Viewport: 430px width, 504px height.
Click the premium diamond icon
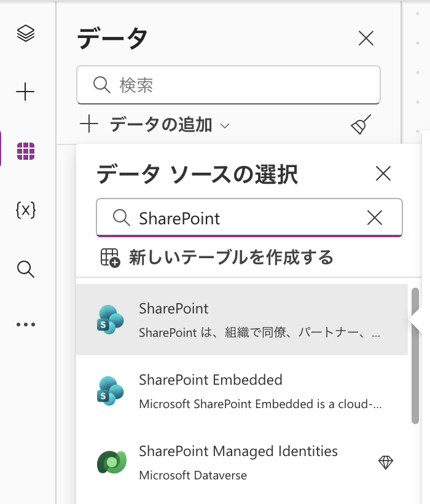386,463
